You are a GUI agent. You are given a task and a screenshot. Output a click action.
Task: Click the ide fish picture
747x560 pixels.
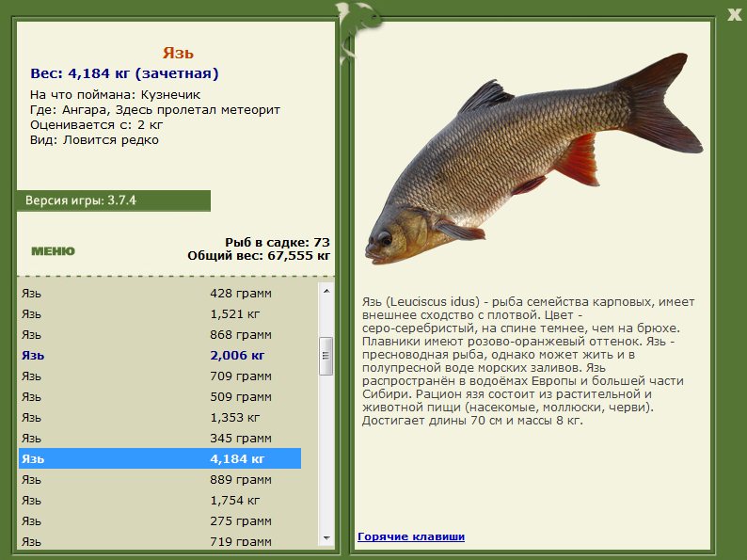[533, 159]
